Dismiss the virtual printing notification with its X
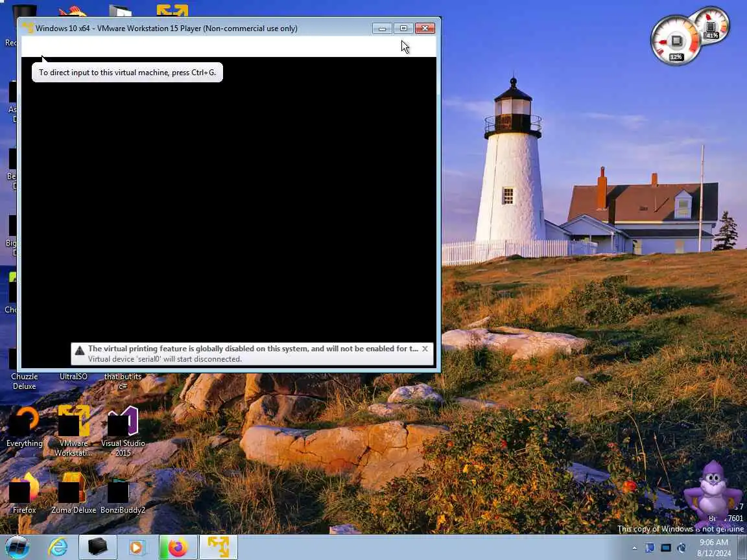 [425, 349]
